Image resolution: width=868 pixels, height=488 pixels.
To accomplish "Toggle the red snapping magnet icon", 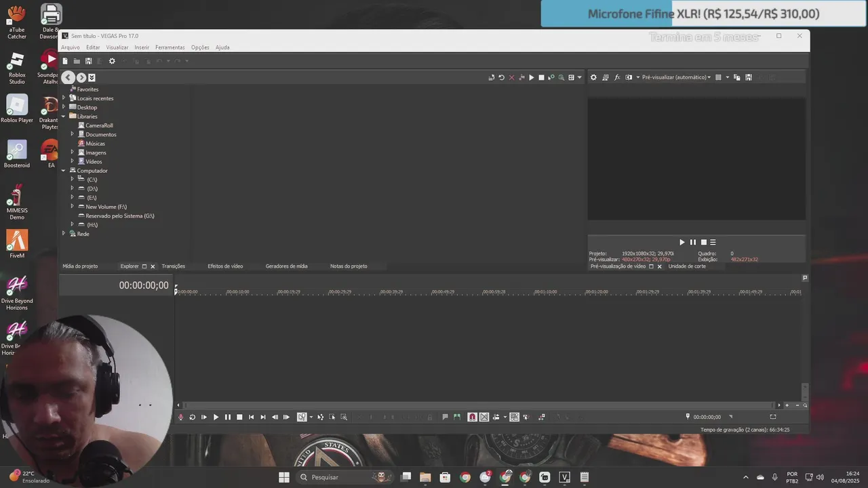I will 472,417.
